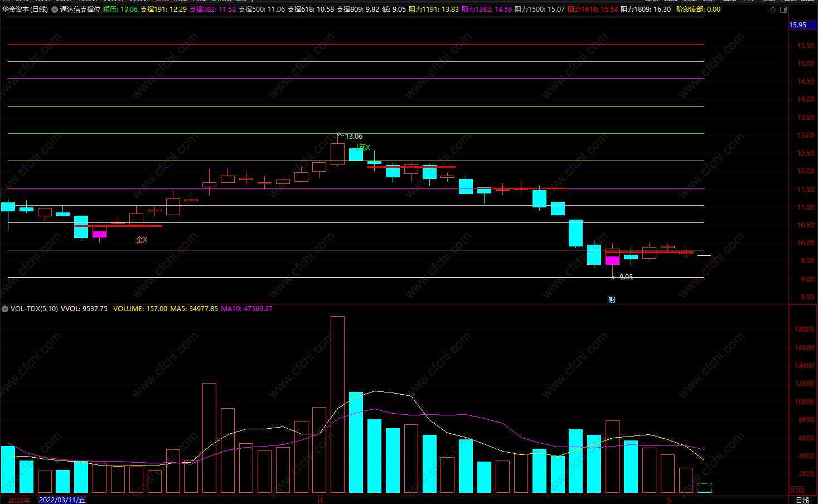Click the green 短压: 13.06 value
Screen dimensions: 818x504
pos(120,9)
